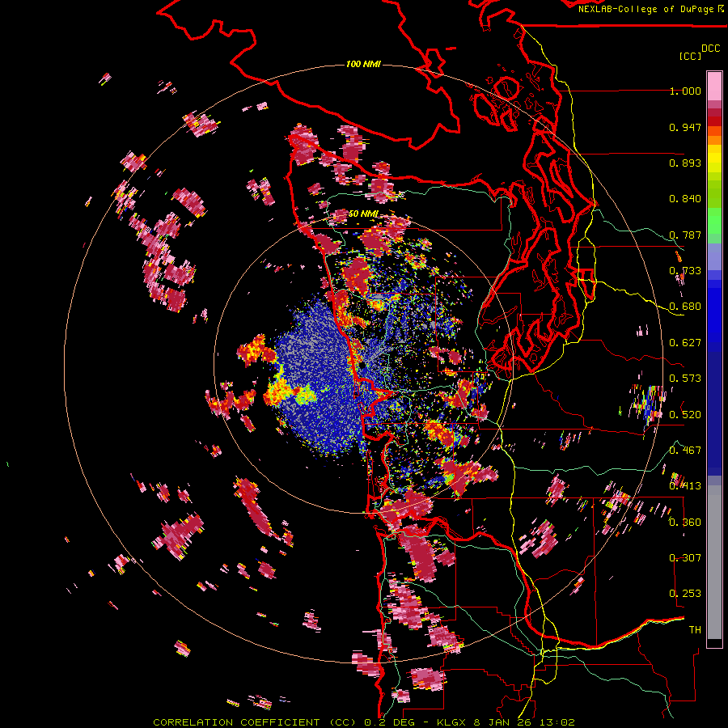
Task: Select the 0.413 scale value
Action: (x=685, y=486)
